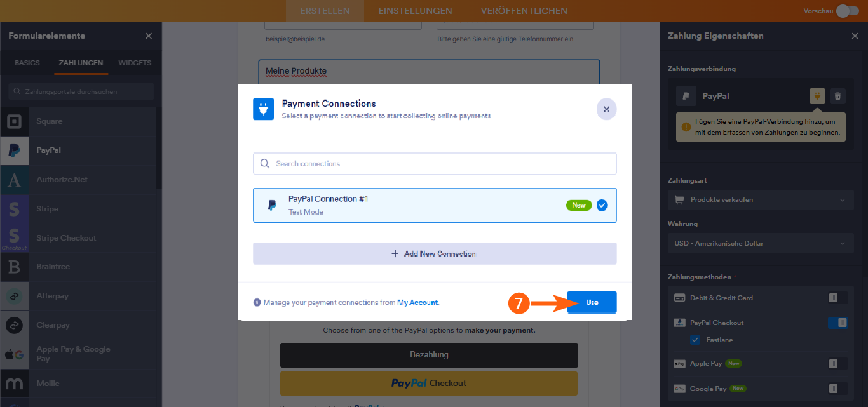Open the Währung currency dropdown
The height and width of the screenshot is (407, 868).
coord(761,243)
